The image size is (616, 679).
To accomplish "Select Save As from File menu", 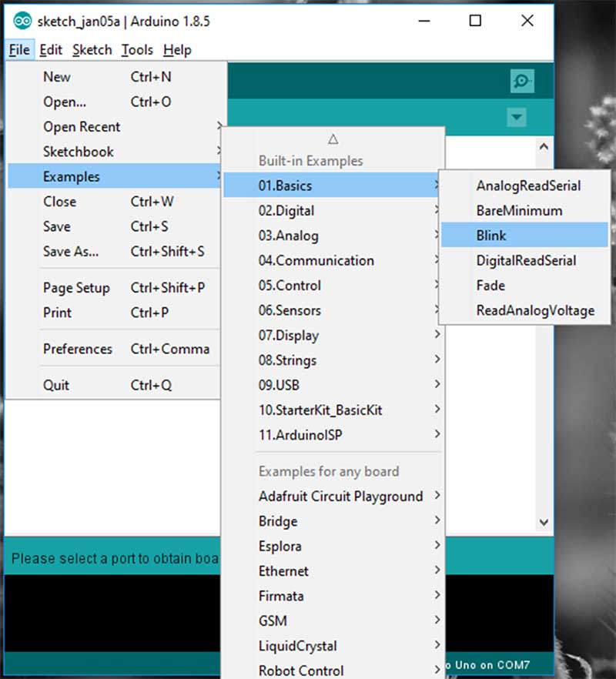I will 71,252.
